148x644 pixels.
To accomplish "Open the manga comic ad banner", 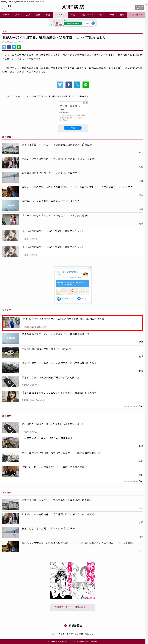I will click(x=73, y=581).
